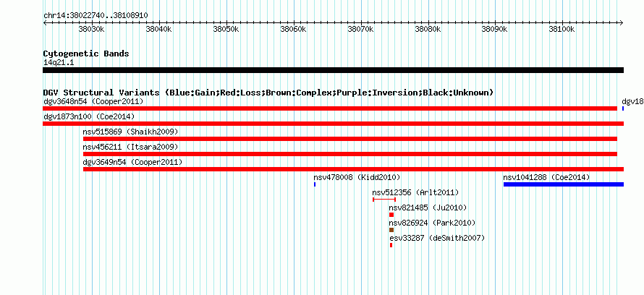Click the 38080k ruler tick label

(428, 30)
